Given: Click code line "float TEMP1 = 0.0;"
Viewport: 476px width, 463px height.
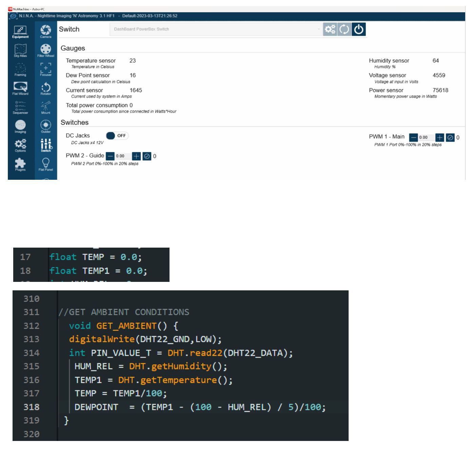Looking at the screenshot, I should [98, 271].
